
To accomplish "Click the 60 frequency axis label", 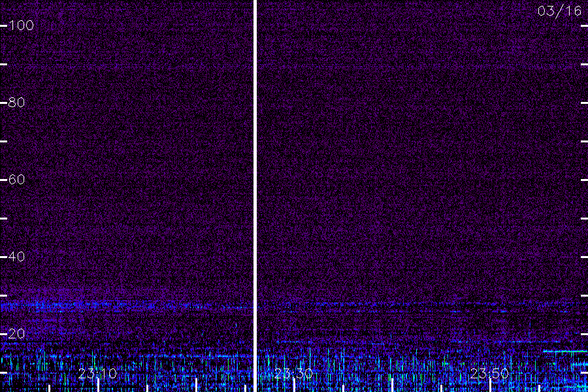I will (16, 179).
